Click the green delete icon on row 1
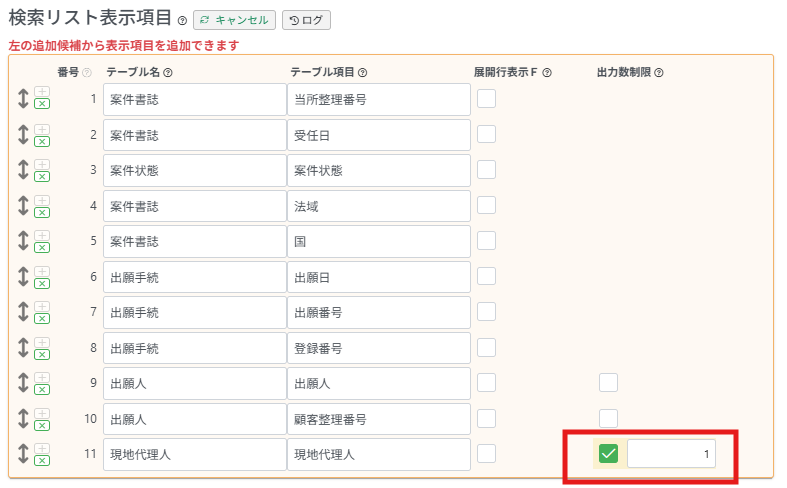The image size is (787, 488). [x=42, y=105]
